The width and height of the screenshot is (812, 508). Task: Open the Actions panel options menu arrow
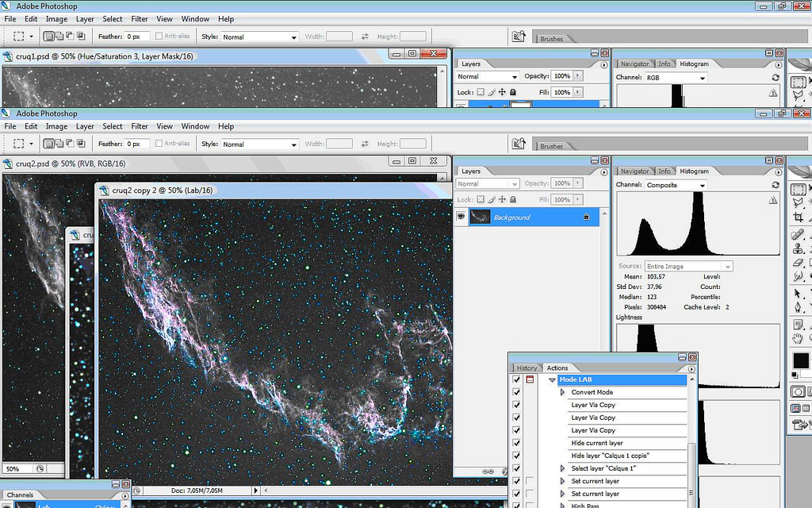click(691, 369)
